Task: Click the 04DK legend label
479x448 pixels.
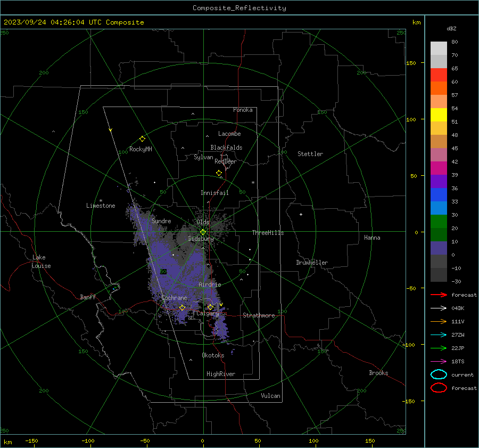Action: 458,308
